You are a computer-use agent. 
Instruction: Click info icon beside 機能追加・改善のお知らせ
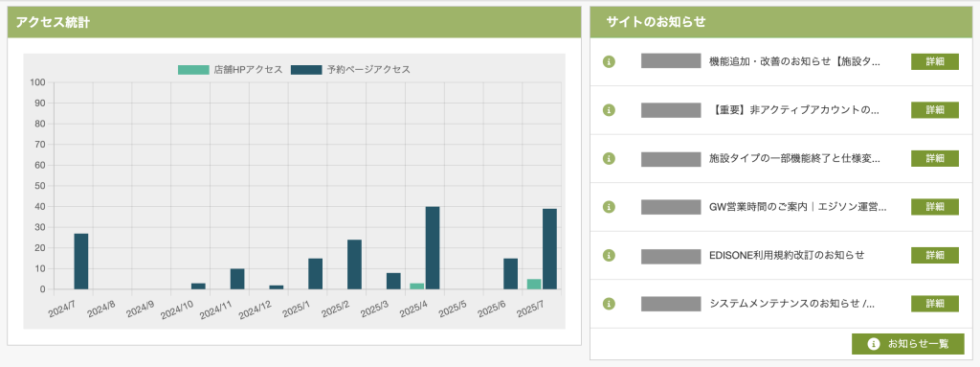(610, 61)
